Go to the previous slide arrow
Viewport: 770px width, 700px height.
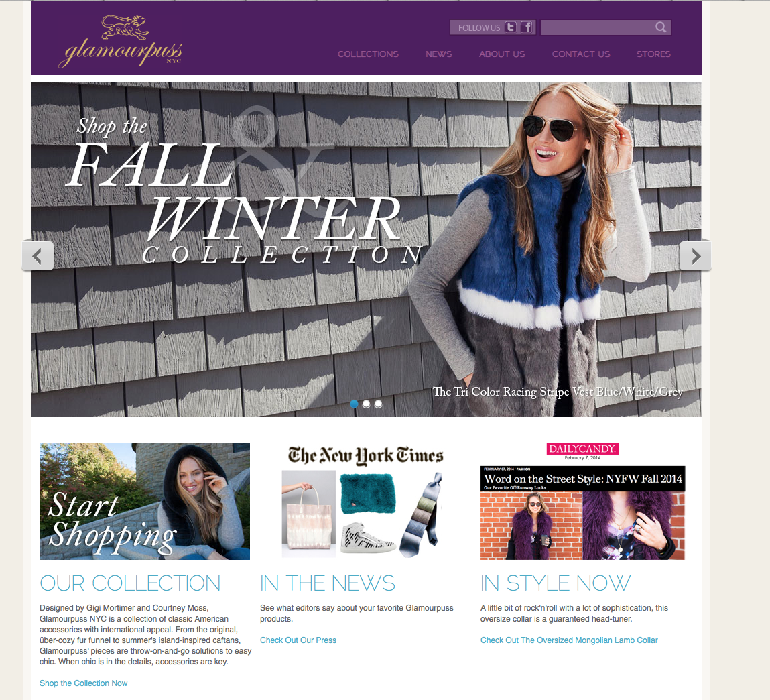tap(38, 256)
